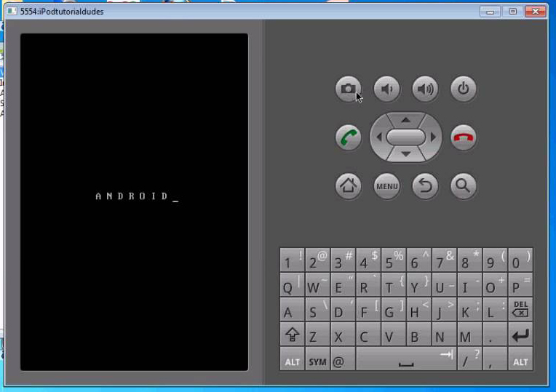Tap the comma key
556x392 pixels.
pyautogui.click(x=495, y=359)
